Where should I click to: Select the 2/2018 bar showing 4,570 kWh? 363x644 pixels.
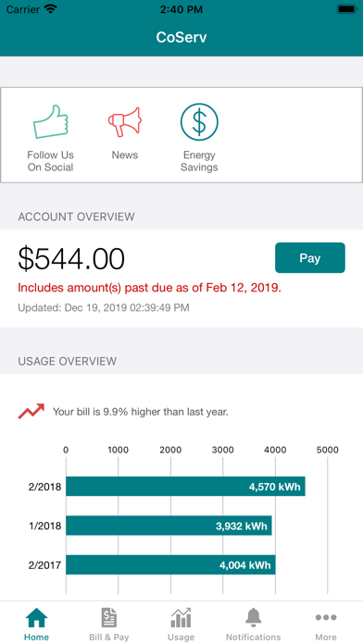point(185,487)
